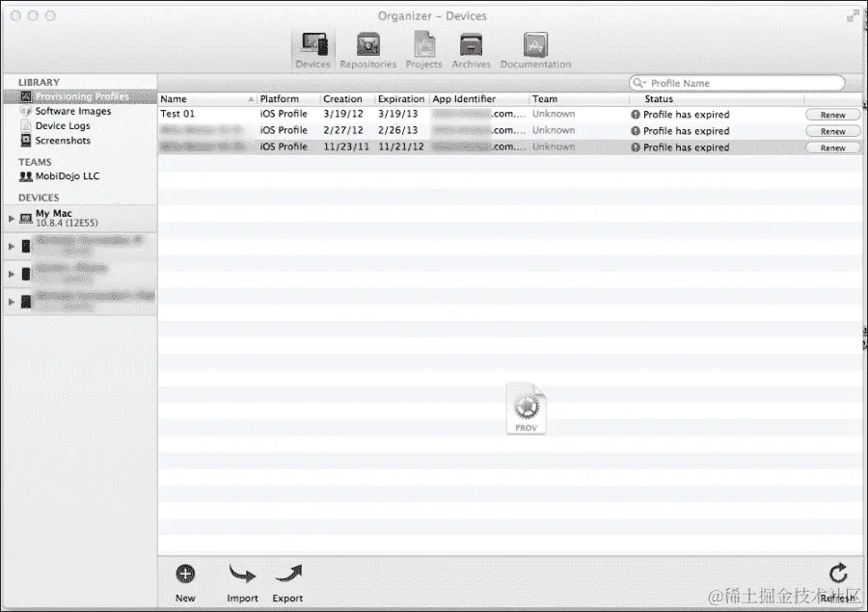Click the Screenshots sidebar icon
This screenshot has width=868, height=612.
click(x=25, y=141)
